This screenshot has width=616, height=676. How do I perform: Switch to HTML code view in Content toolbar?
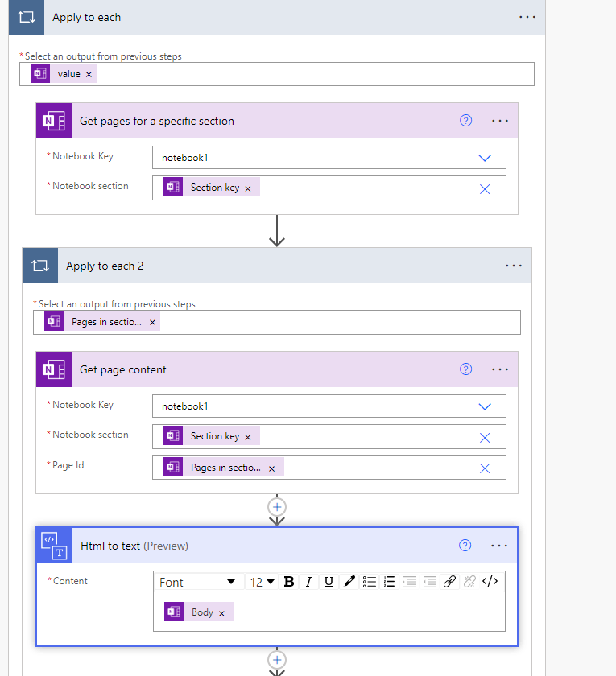490,581
